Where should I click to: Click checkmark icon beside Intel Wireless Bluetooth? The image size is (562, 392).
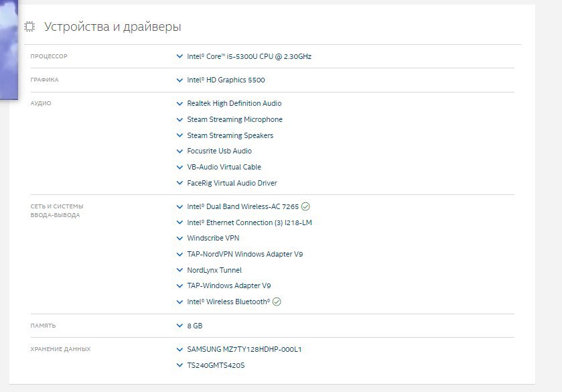pyautogui.click(x=277, y=302)
